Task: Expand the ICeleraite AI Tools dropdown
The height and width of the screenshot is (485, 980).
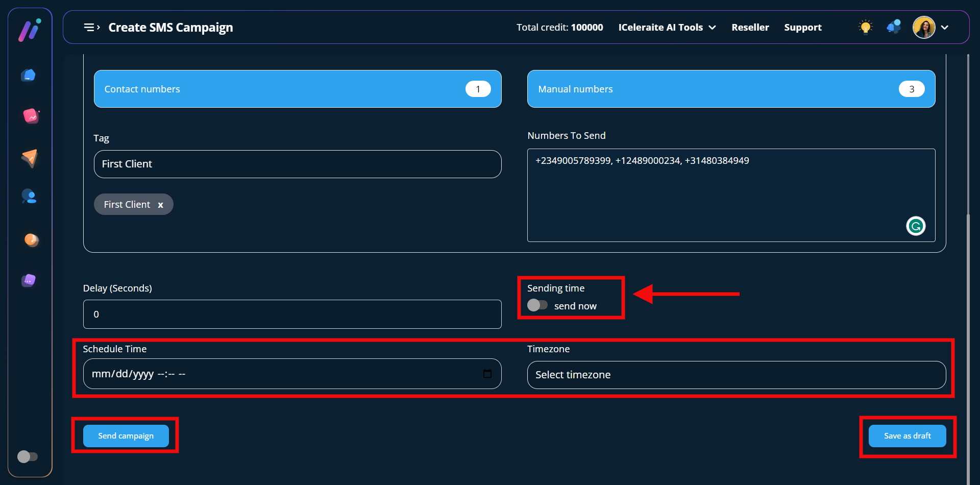Action: 667,28
